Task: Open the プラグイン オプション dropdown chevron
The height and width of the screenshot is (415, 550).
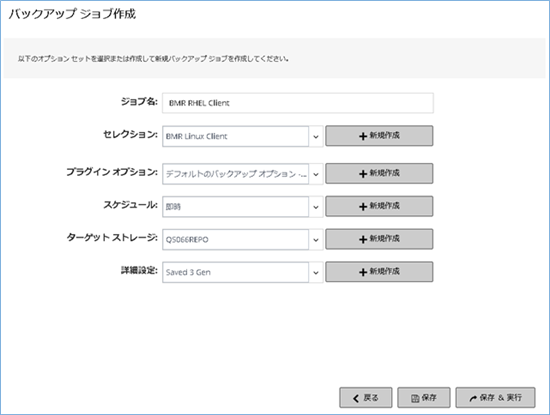Action: [x=316, y=174]
